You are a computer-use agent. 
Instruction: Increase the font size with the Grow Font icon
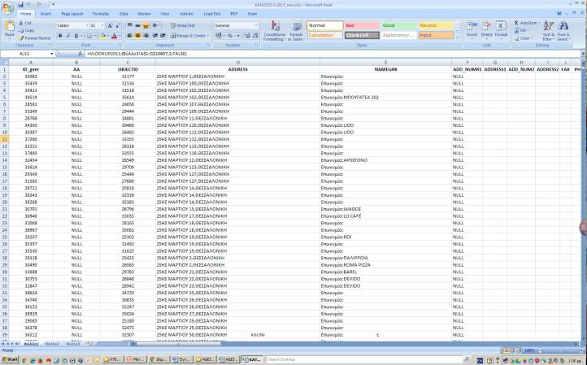(x=110, y=26)
